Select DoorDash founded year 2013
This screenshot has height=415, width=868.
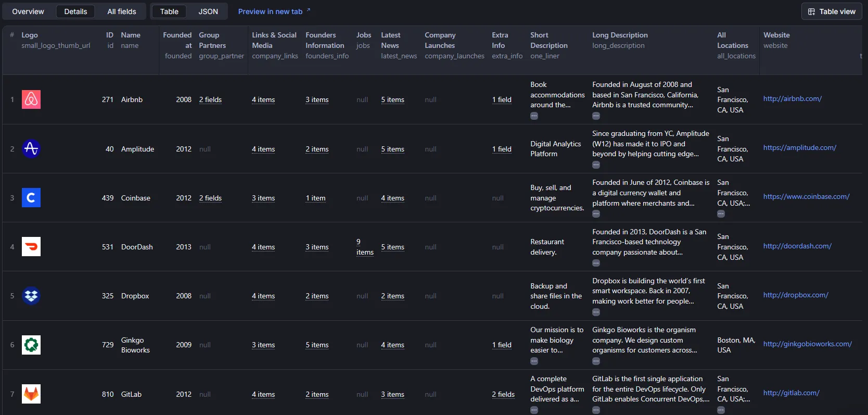pyautogui.click(x=184, y=247)
